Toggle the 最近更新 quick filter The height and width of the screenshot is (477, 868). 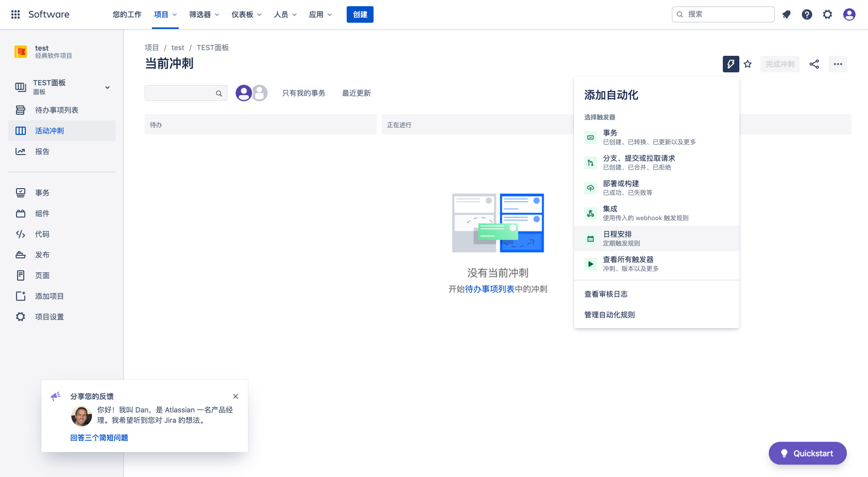coord(356,93)
